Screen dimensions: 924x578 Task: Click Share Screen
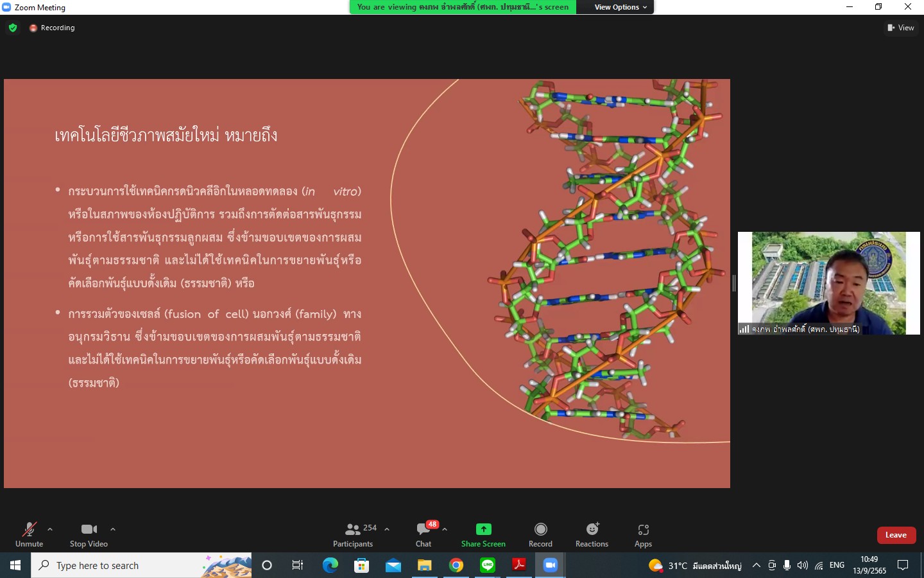[483, 534]
